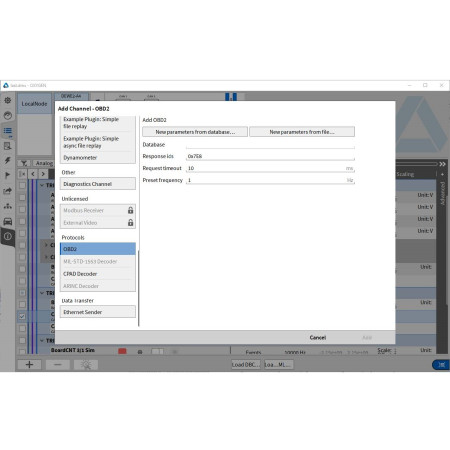Expand the upper collapsed C subgroup arrow
Image resolution: width=450 pixels, height=450 pixels.
(x=46, y=245)
